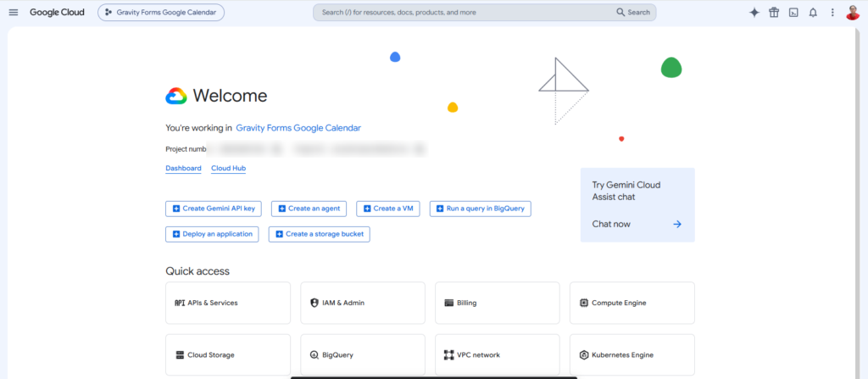Open the notifications bell

[813, 12]
